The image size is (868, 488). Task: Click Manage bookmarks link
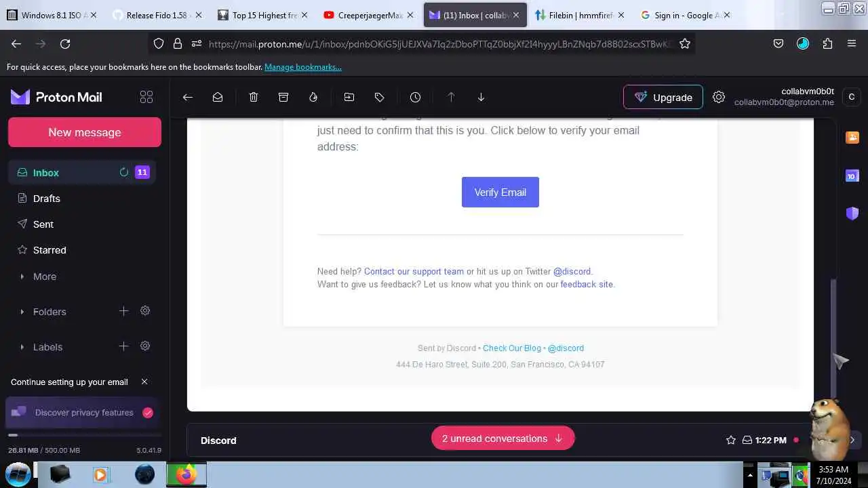point(303,67)
